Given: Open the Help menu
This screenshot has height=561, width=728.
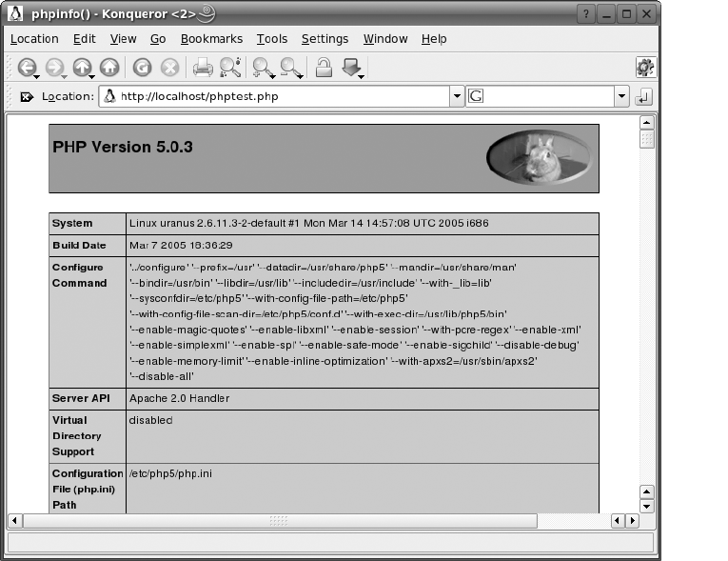Looking at the screenshot, I should tap(434, 39).
